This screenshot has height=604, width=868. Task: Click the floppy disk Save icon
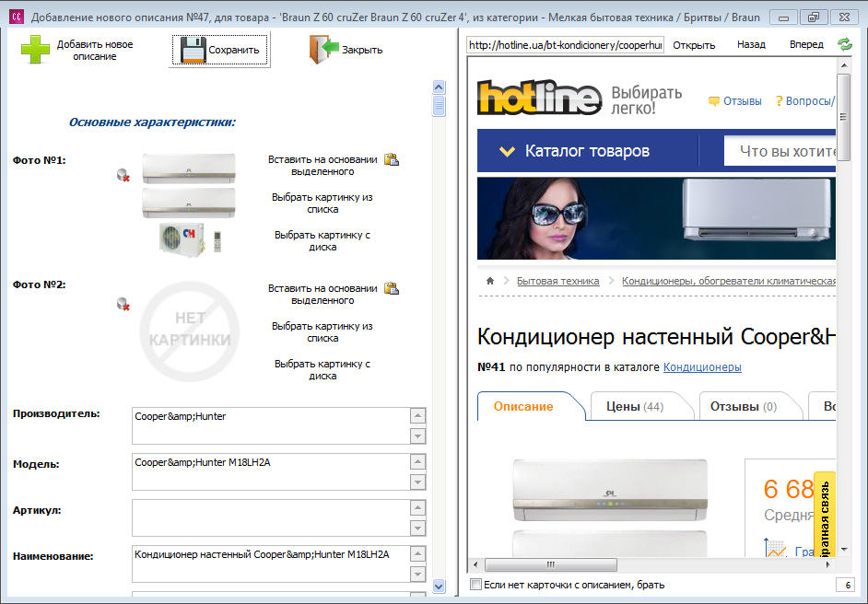[193, 50]
